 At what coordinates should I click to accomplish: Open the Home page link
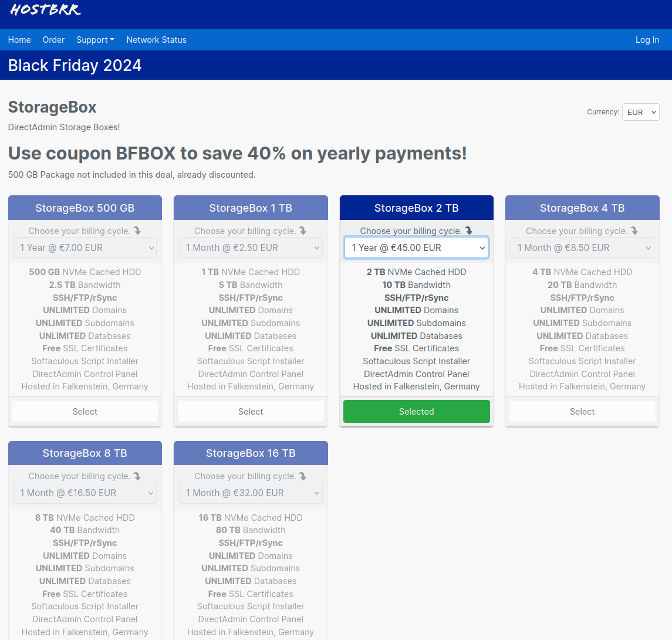19,40
